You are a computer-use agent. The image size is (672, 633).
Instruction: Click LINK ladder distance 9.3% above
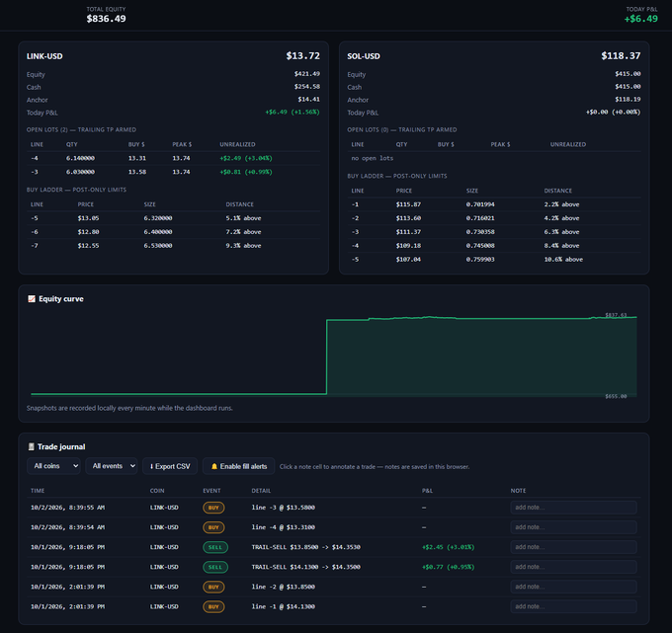pyautogui.click(x=243, y=246)
